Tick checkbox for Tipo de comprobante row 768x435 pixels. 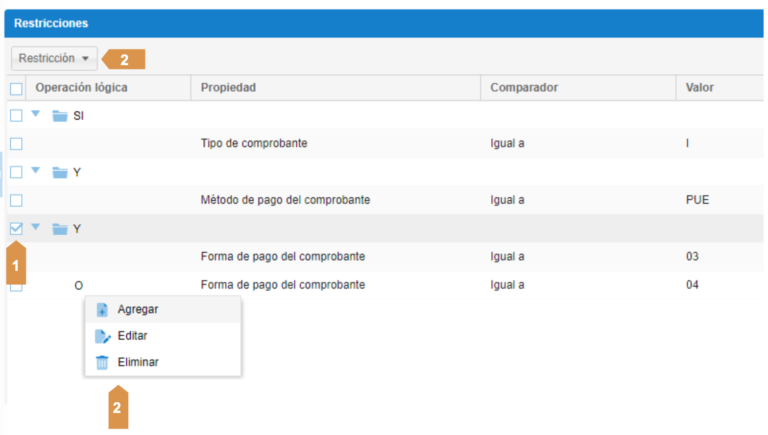(16, 144)
